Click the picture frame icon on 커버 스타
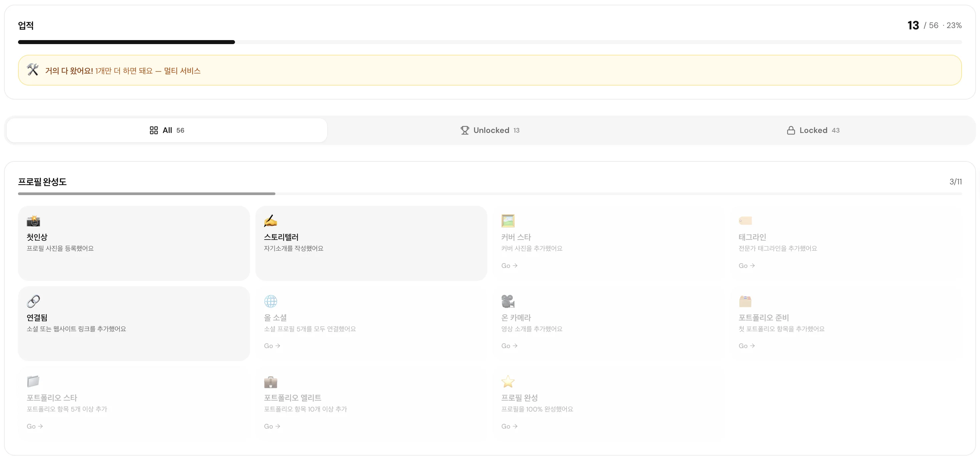The height and width of the screenshot is (461, 980). pos(508,221)
